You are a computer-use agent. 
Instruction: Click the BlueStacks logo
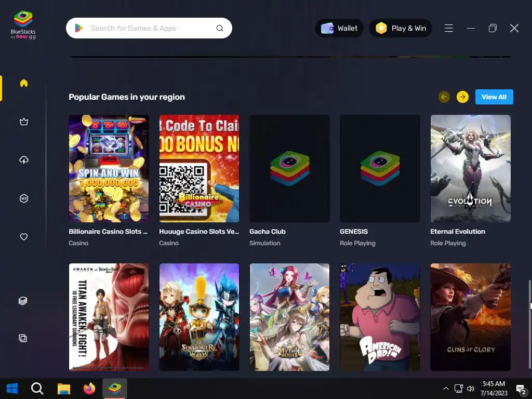coord(23,25)
